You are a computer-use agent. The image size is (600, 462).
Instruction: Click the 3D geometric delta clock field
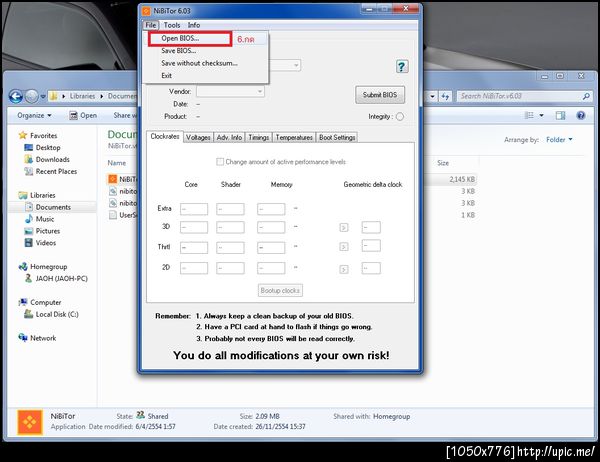371,227
